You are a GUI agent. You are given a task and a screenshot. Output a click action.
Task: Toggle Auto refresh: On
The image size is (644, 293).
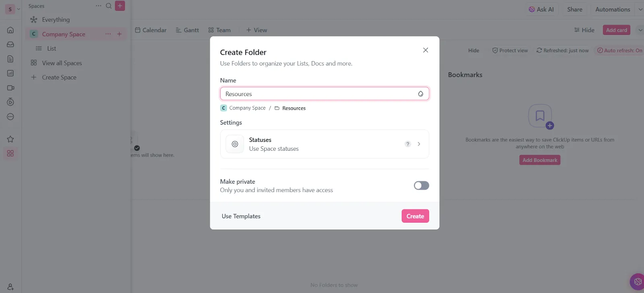pyautogui.click(x=619, y=51)
